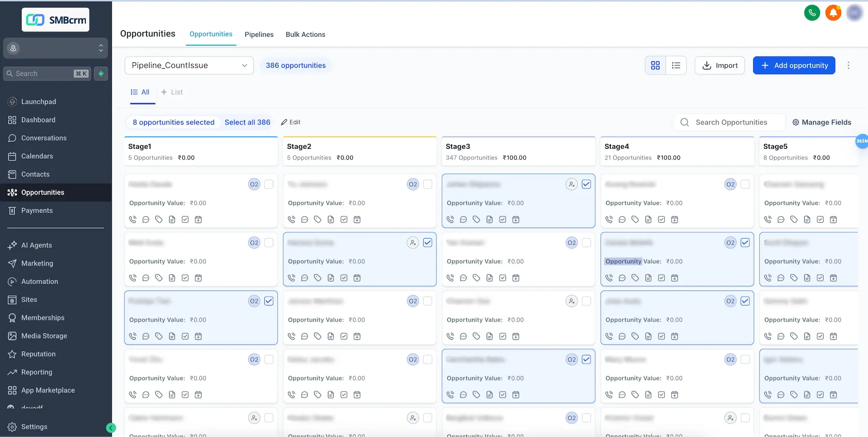868x437 pixels.
Task: Open the Pipeline_CountIssue pipeline dropdown
Action: point(189,65)
